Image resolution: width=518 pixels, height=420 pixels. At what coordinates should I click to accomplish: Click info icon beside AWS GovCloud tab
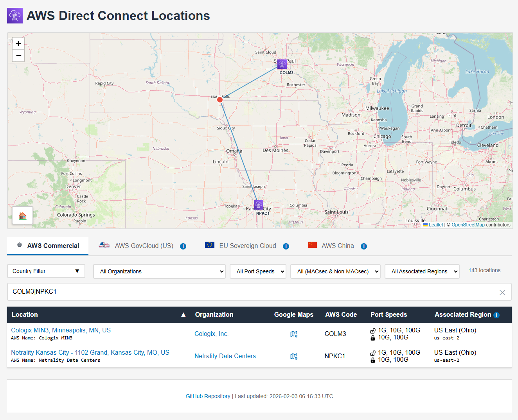click(183, 246)
